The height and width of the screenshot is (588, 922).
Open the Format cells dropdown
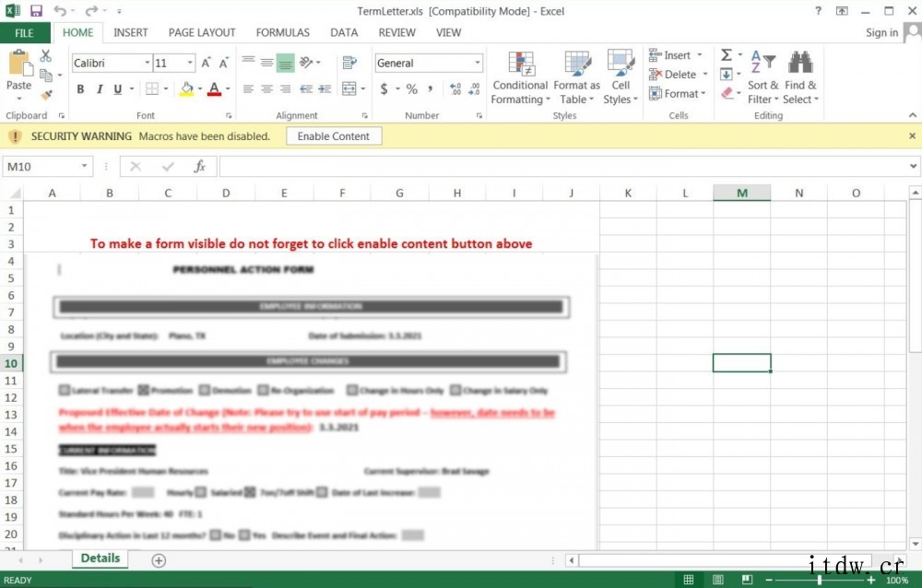pos(677,93)
